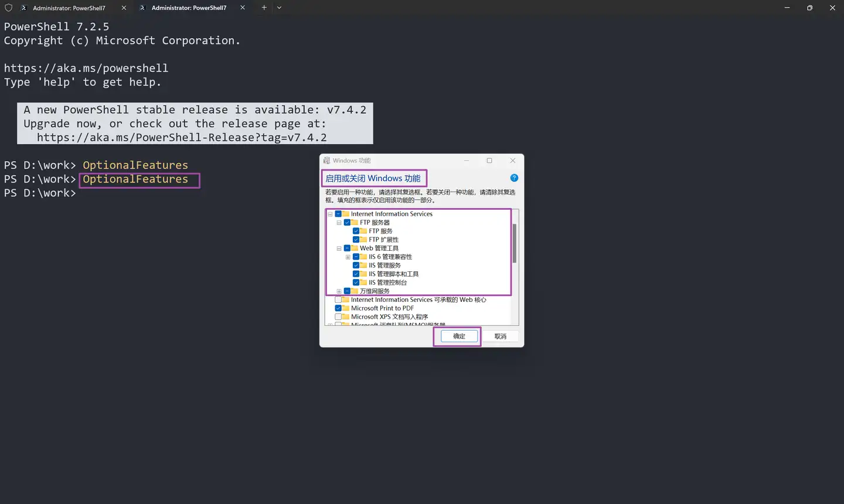Collapse the Web 管理工具 node
This screenshot has height=504, width=844.
pyautogui.click(x=339, y=248)
